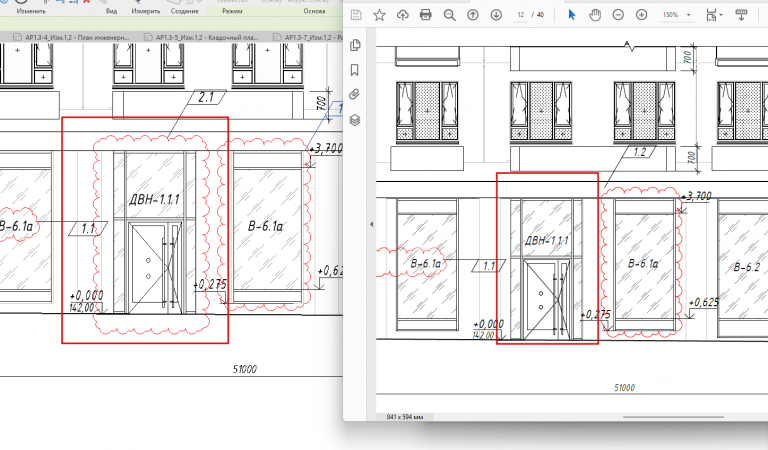Print the document using the printer icon
Viewport: 768px width, 450px height.
[x=426, y=15]
